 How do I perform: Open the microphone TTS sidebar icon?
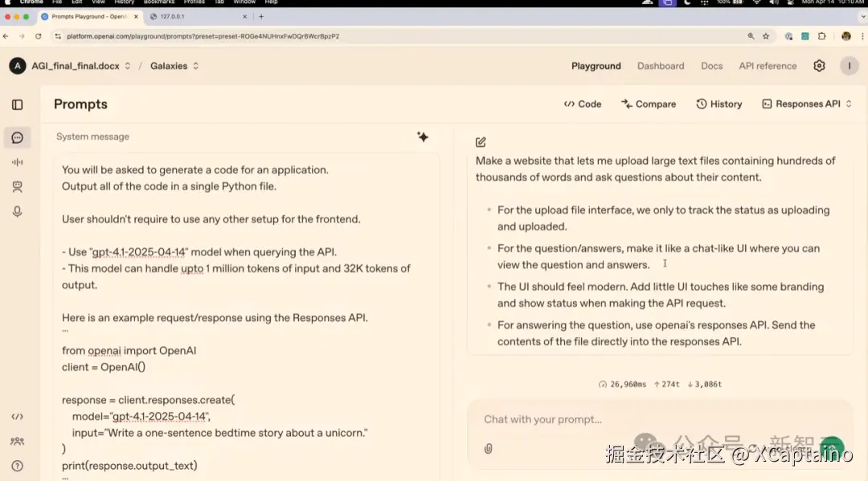coord(17,212)
